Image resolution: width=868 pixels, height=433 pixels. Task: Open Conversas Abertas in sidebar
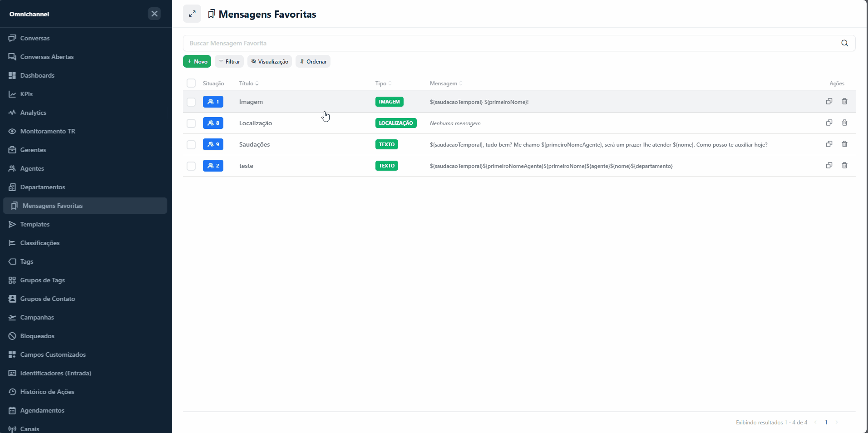(x=85, y=57)
